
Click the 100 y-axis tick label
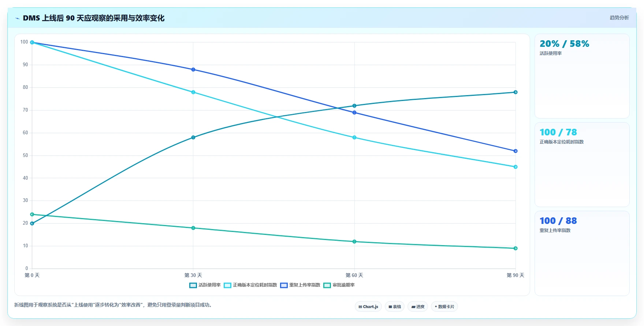[x=24, y=42]
